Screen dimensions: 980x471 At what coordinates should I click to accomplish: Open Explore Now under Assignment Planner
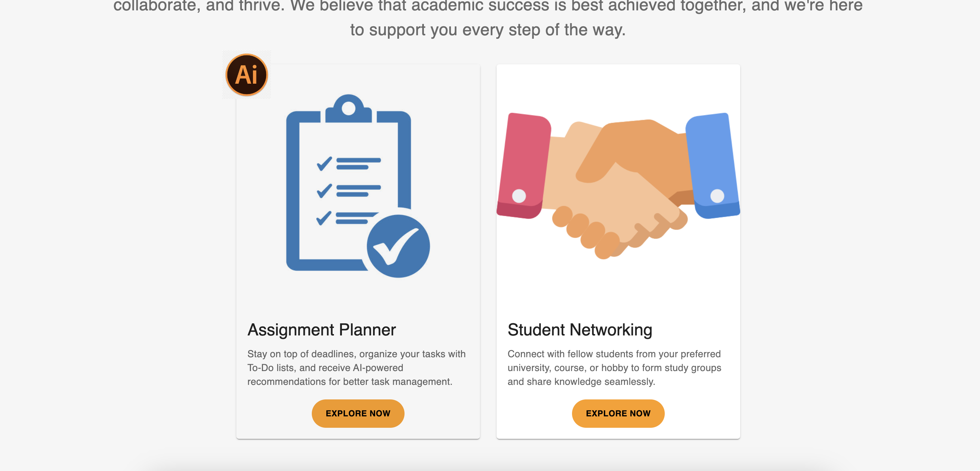point(357,413)
